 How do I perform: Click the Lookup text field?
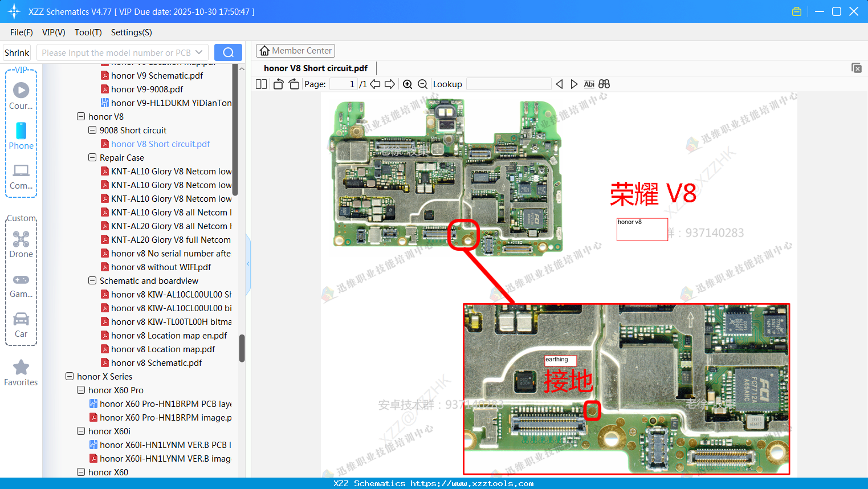coord(509,84)
